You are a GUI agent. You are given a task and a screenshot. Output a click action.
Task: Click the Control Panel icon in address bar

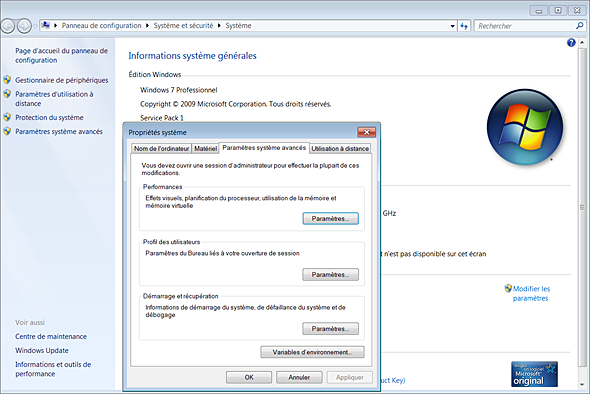pyautogui.click(x=46, y=25)
